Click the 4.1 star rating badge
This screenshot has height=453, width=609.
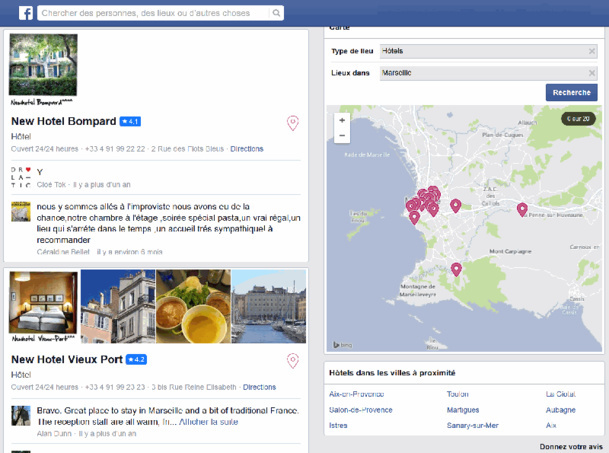click(x=130, y=122)
